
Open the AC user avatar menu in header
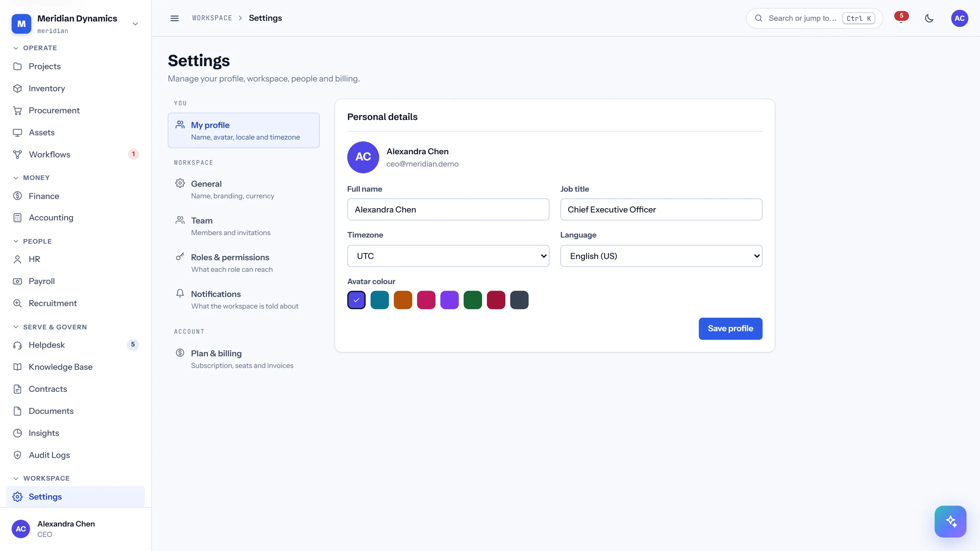[960, 18]
